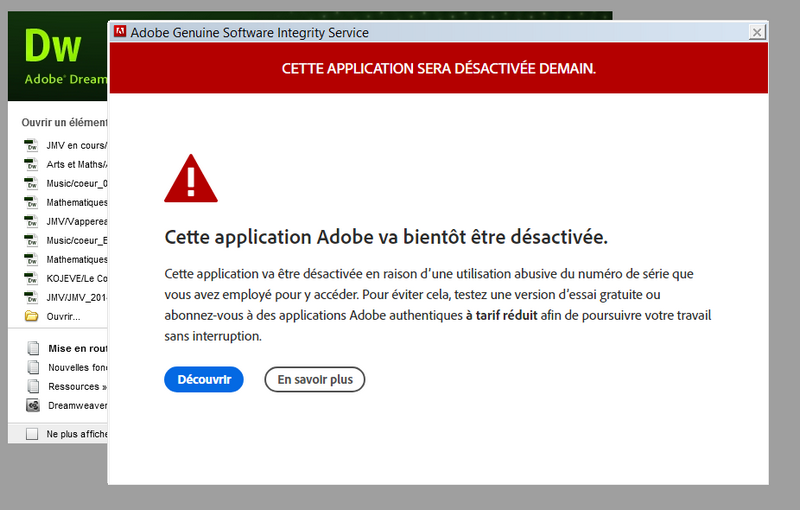Open Mise en route link in Dreamweaver
This screenshot has height=510, width=800.
point(78,348)
